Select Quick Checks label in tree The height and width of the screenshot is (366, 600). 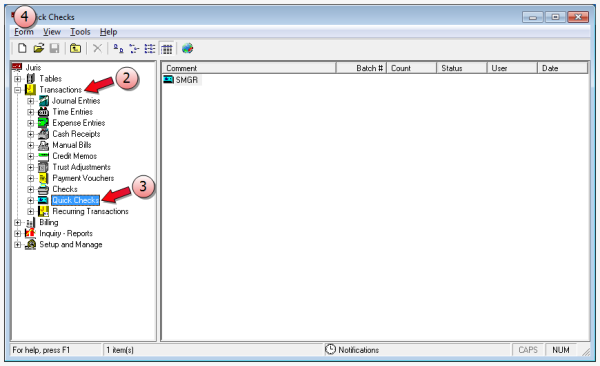coord(75,200)
